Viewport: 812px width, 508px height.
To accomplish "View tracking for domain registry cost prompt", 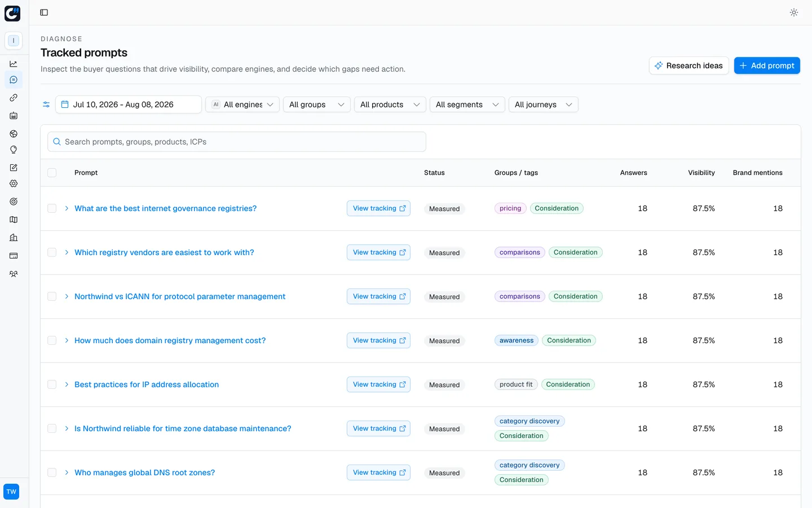I will [x=378, y=340].
